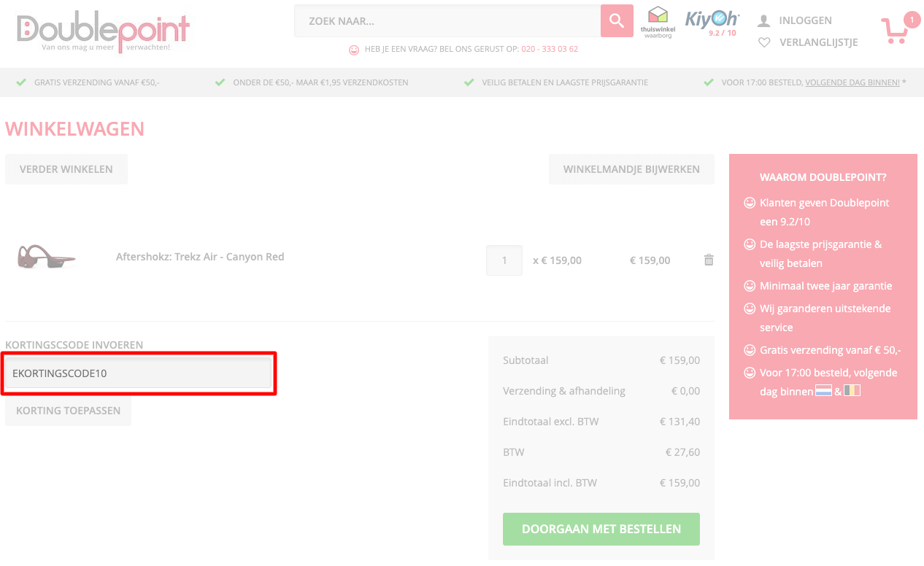Apply discount with Korting Toepassen

(x=69, y=411)
